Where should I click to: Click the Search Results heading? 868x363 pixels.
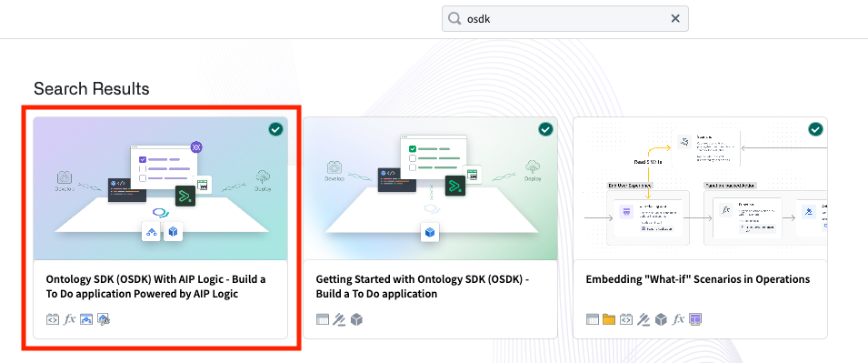pyautogui.click(x=91, y=88)
